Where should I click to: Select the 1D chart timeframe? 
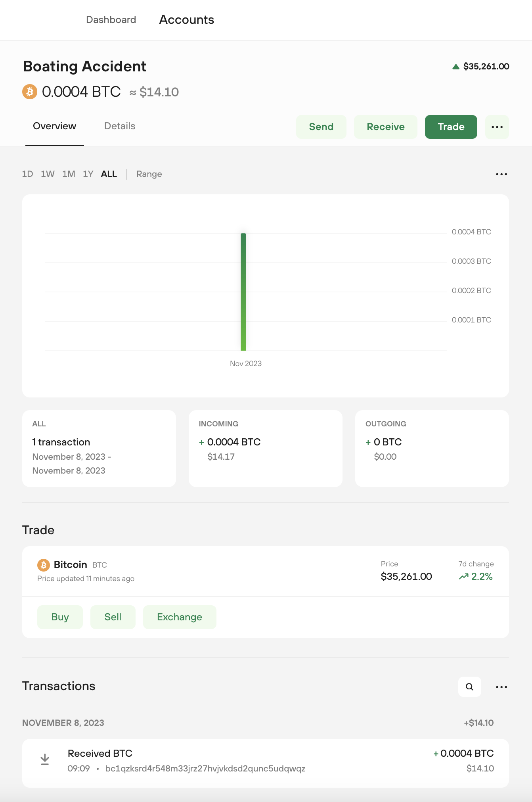point(27,174)
